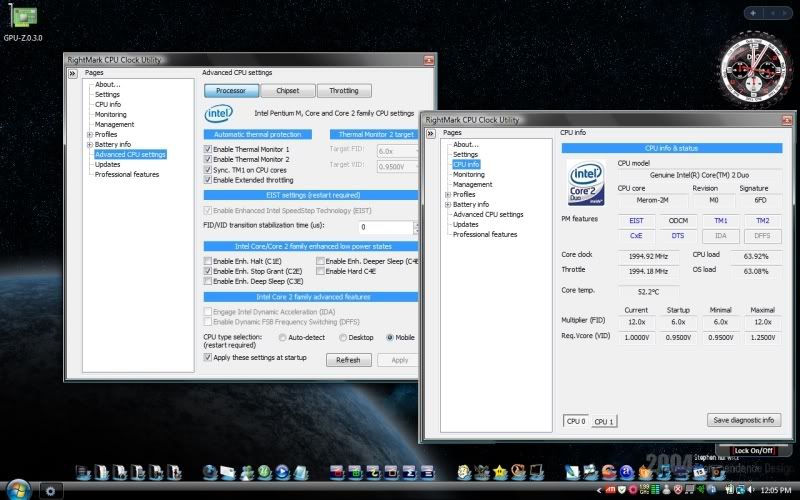800x500 pixels.
Task: Click the EIST PM feature box
Action: coord(636,220)
